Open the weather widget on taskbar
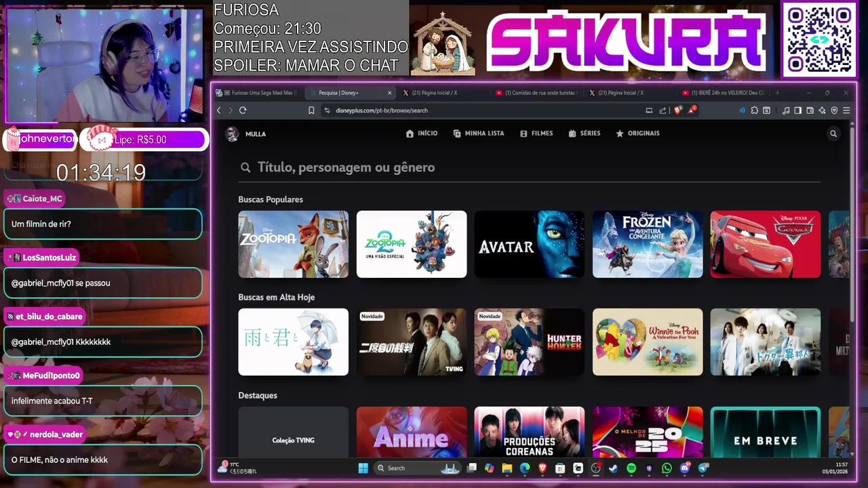The image size is (868, 488). pos(237,468)
